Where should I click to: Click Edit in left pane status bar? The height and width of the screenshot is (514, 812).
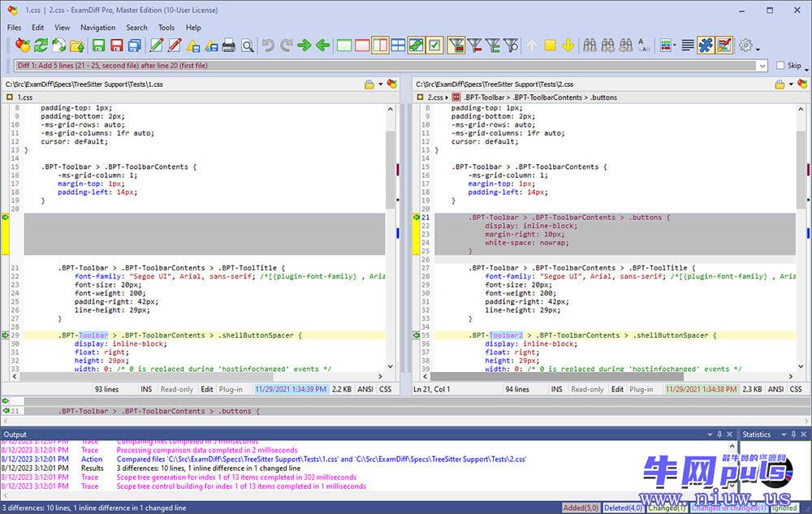(x=207, y=389)
